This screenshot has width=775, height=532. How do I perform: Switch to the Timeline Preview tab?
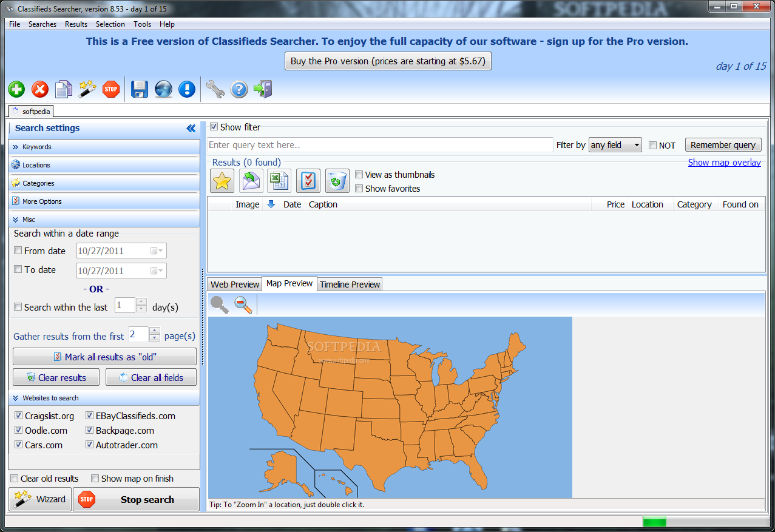tap(350, 285)
